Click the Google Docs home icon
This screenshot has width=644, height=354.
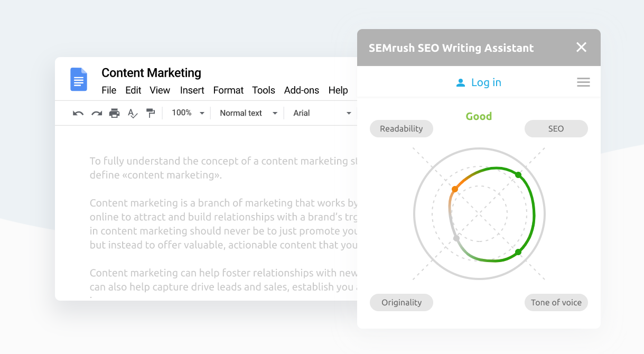coord(79,79)
